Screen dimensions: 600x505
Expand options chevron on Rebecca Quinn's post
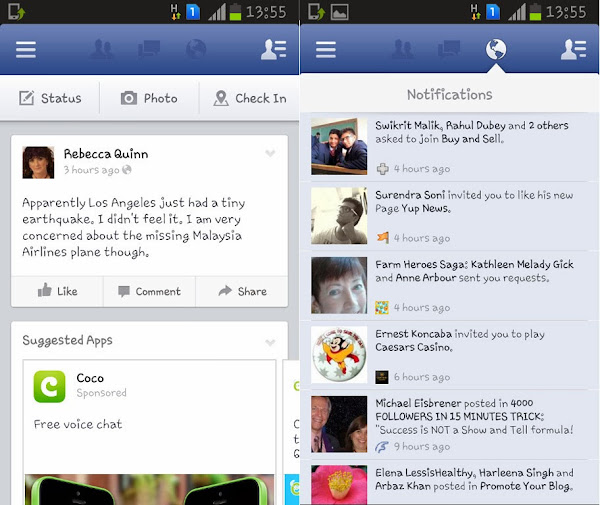coord(270,153)
